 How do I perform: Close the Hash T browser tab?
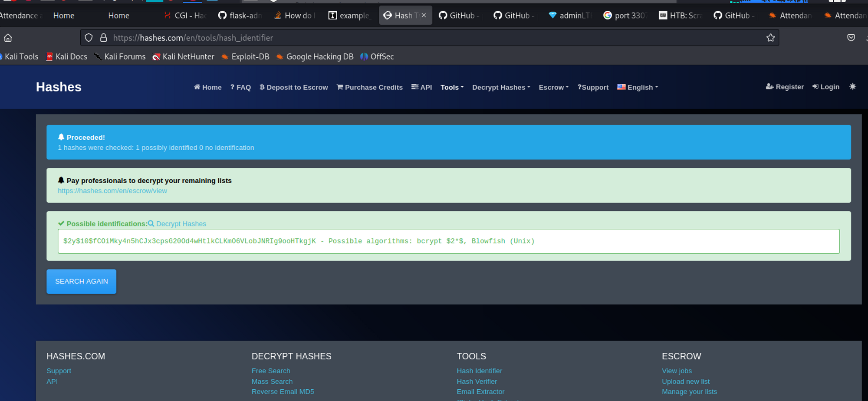click(x=424, y=15)
